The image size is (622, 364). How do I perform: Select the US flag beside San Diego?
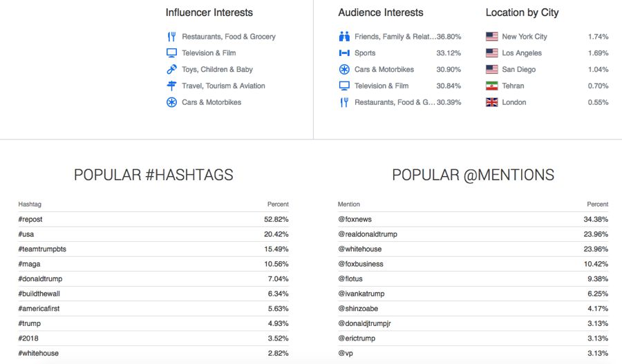[492, 69]
